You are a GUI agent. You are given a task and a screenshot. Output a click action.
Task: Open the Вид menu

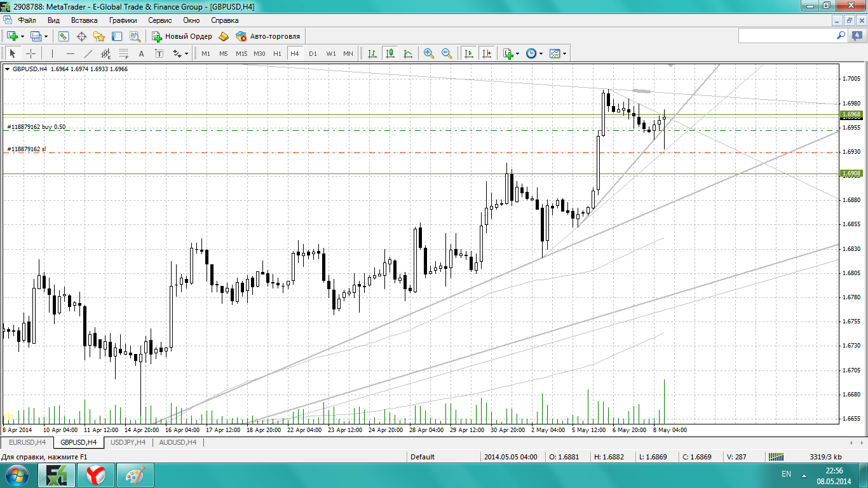(x=53, y=20)
